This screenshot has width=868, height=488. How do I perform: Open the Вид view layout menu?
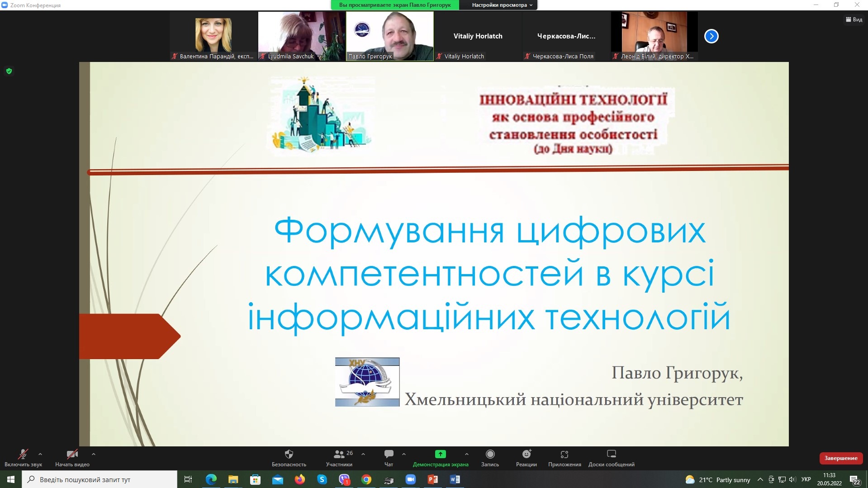[x=854, y=19]
